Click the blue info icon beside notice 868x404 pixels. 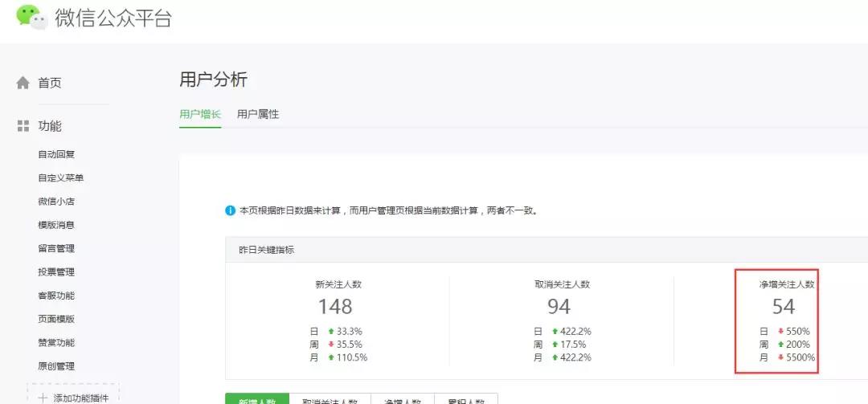[x=231, y=211]
